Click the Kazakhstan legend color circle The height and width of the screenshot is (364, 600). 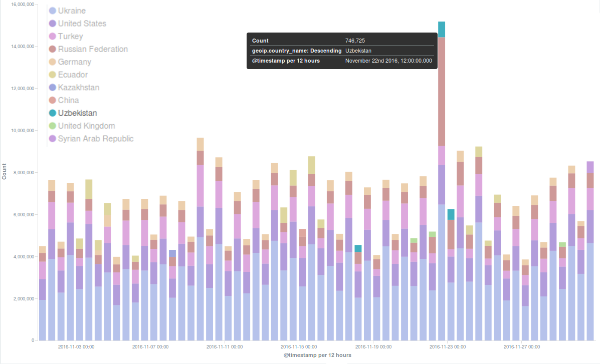pyautogui.click(x=52, y=88)
